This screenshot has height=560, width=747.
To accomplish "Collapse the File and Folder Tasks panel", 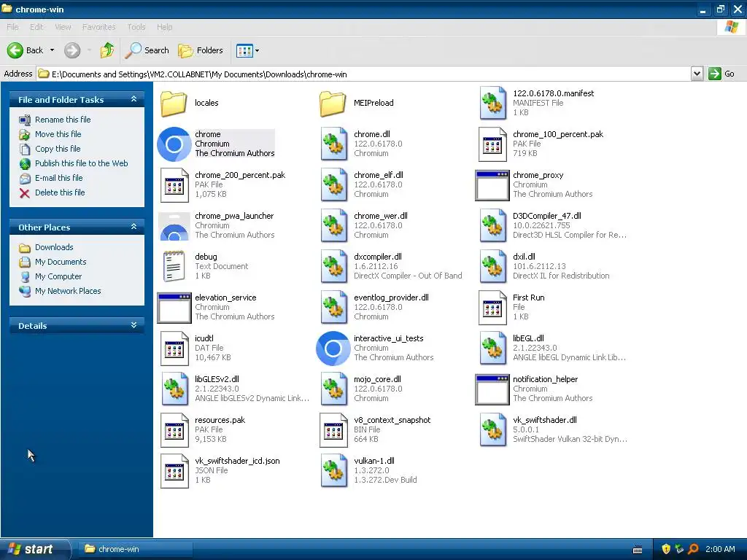I will point(134,99).
